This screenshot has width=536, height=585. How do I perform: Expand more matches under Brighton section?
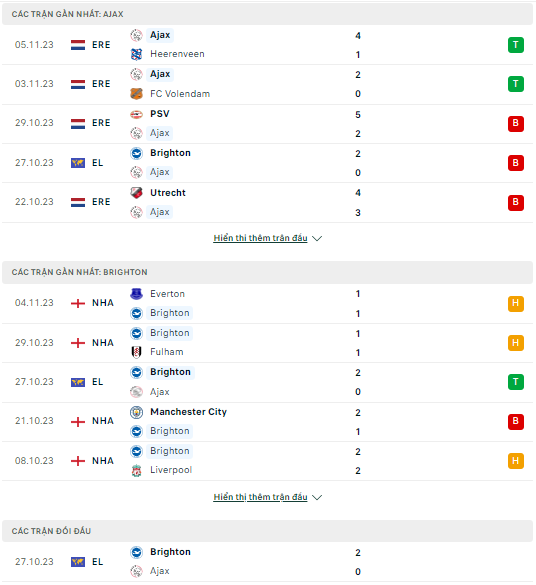[260, 497]
